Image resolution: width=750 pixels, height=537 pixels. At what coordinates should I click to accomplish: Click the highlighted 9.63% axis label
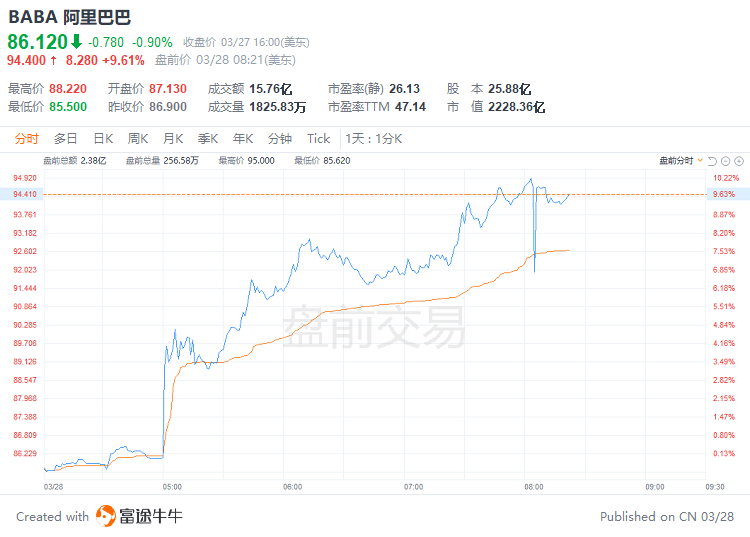click(x=724, y=194)
